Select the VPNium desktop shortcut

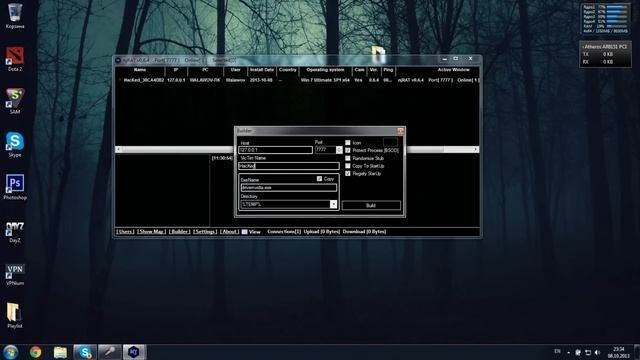pyautogui.click(x=15, y=274)
